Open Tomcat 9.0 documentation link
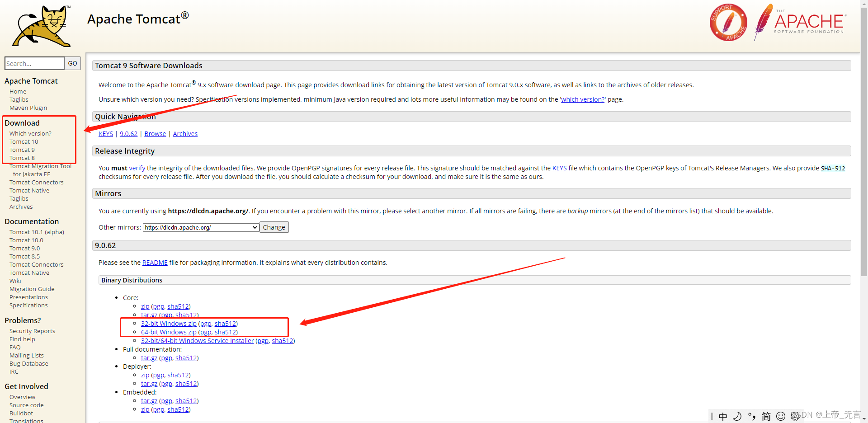Image resolution: width=868 pixels, height=423 pixels. point(24,248)
